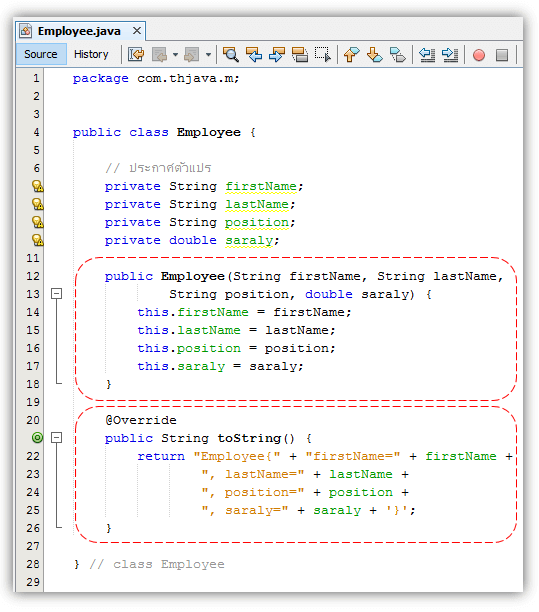The height and width of the screenshot is (612, 539).
Task: Toggle Bookmark toolbar icon
Action: point(398,54)
